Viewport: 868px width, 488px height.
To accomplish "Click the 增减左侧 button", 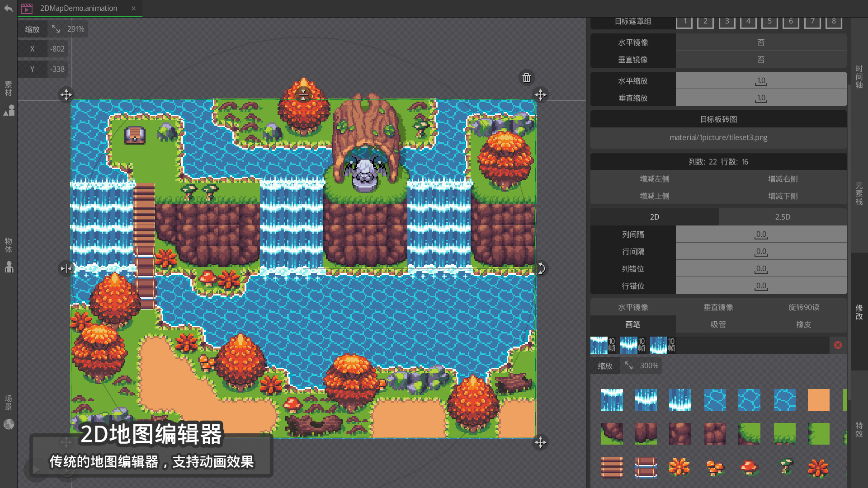I will [654, 179].
